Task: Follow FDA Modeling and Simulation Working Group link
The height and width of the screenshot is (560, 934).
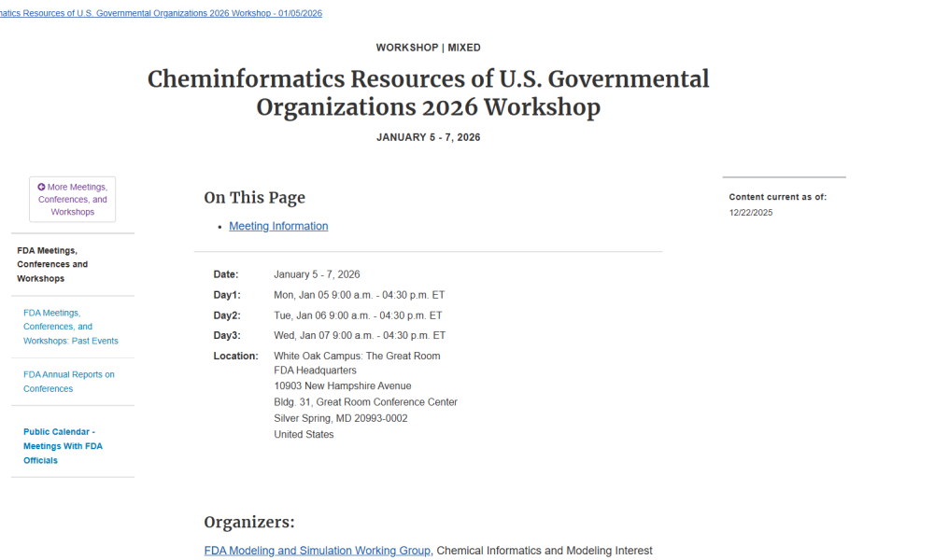Action: (x=317, y=551)
